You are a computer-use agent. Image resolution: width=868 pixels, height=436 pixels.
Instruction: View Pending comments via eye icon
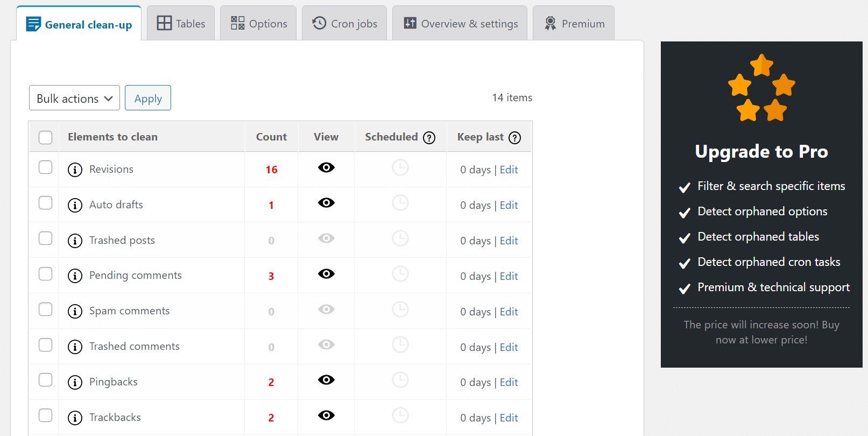point(326,274)
